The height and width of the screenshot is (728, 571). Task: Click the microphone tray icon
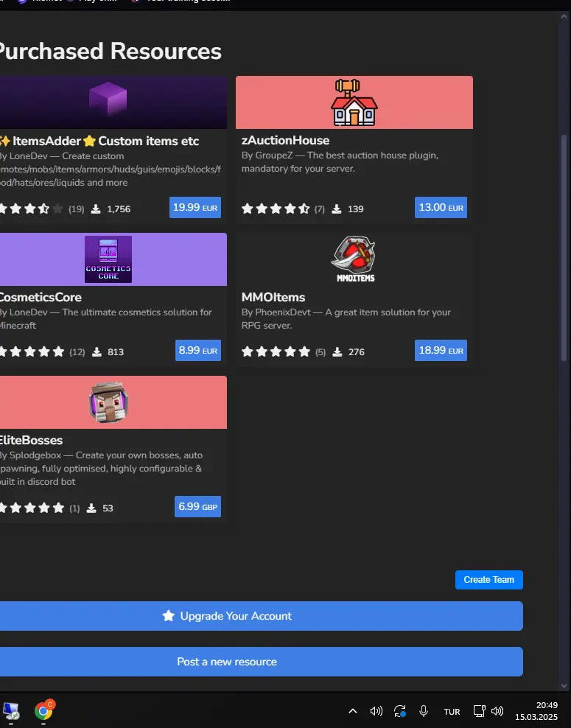tap(424, 711)
